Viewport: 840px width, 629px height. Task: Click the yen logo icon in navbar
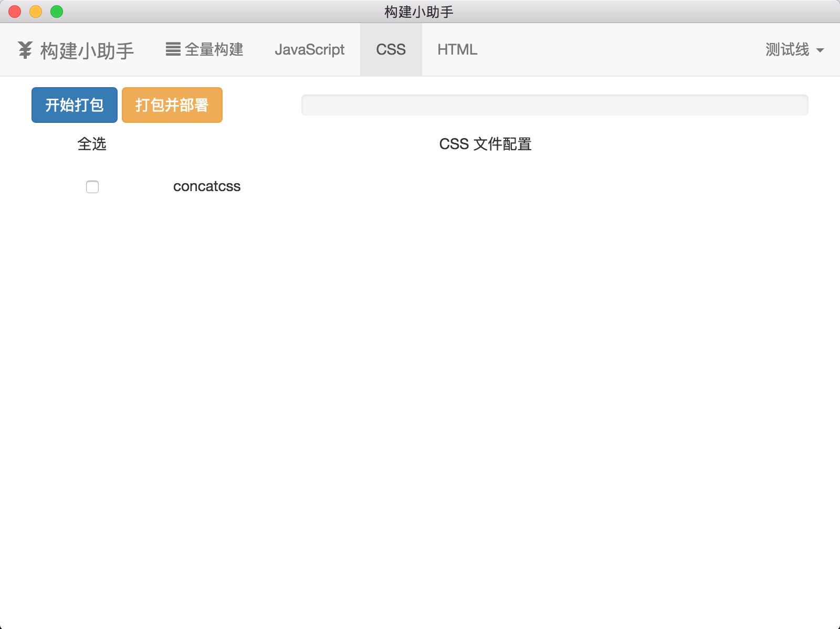click(25, 50)
